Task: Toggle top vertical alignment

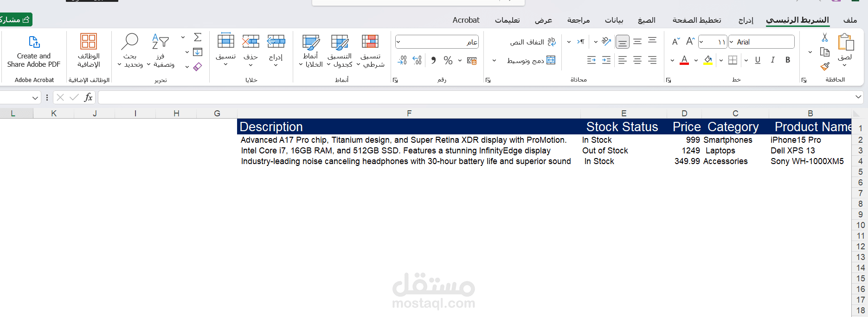Action: pyautogui.click(x=652, y=40)
